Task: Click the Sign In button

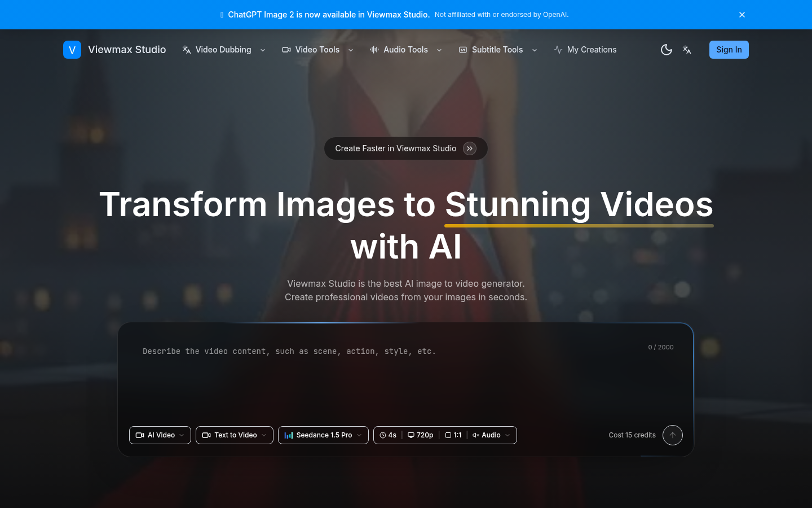Action: [x=729, y=50]
